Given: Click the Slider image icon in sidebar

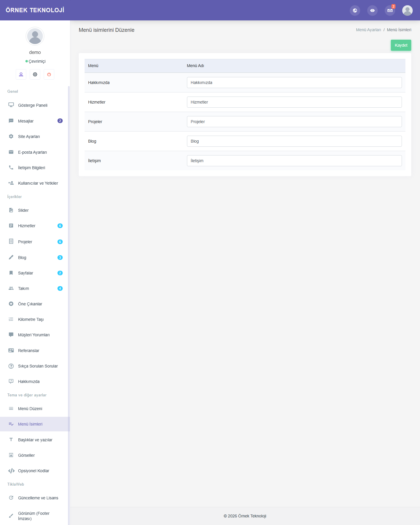Looking at the screenshot, I should point(11,210).
